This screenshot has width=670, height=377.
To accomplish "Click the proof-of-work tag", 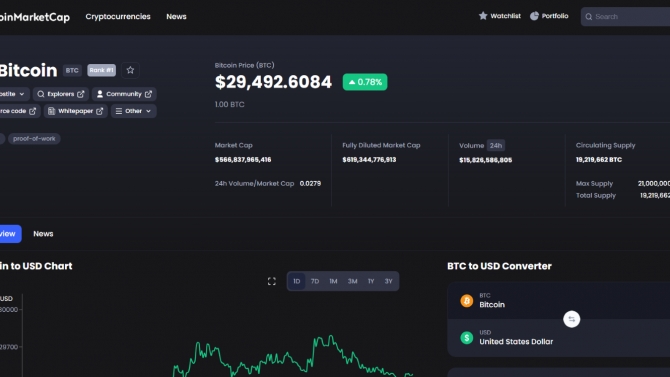I will pos(34,138).
